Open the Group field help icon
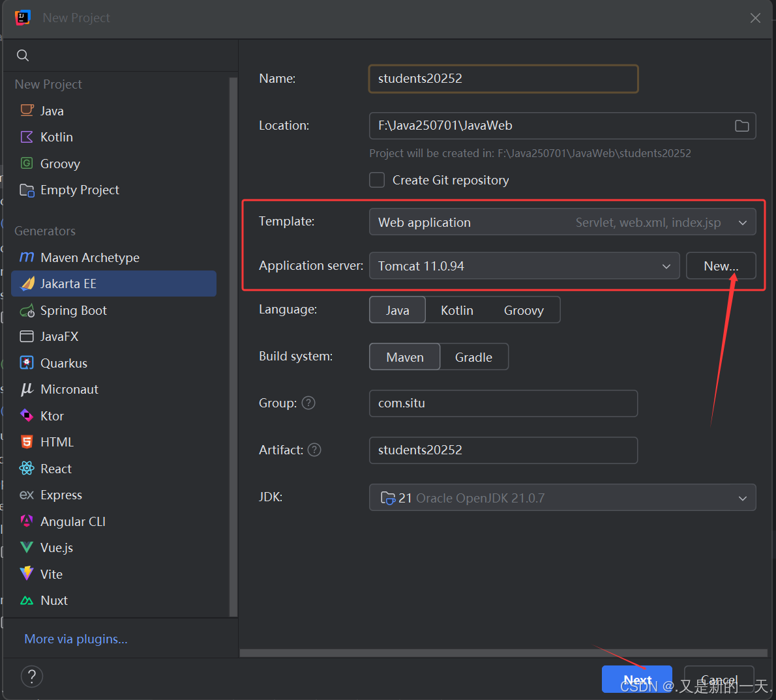Viewport: 776px width, 700px height. pos(308,403)
